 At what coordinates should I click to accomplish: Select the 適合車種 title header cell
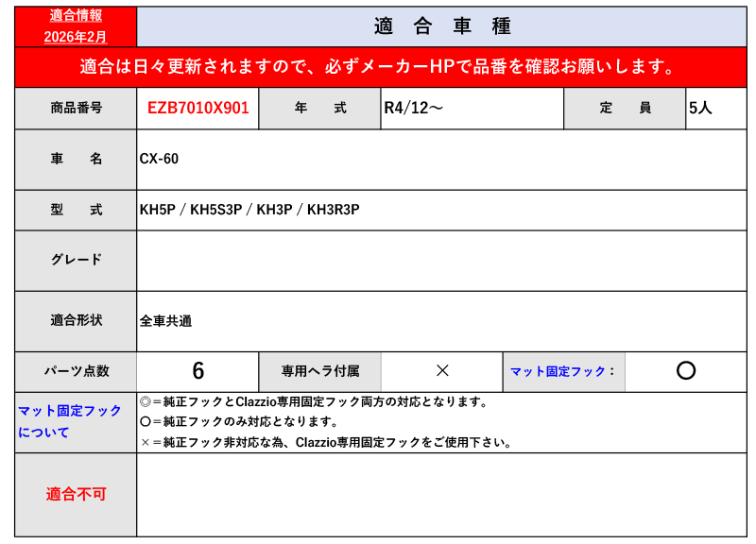tap(441, 26)
